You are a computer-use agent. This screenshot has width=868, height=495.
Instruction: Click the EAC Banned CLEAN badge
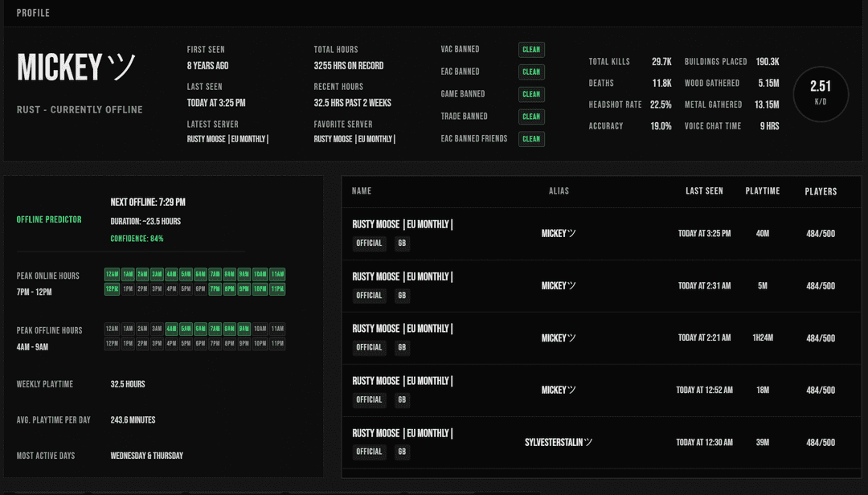point(530,72)
